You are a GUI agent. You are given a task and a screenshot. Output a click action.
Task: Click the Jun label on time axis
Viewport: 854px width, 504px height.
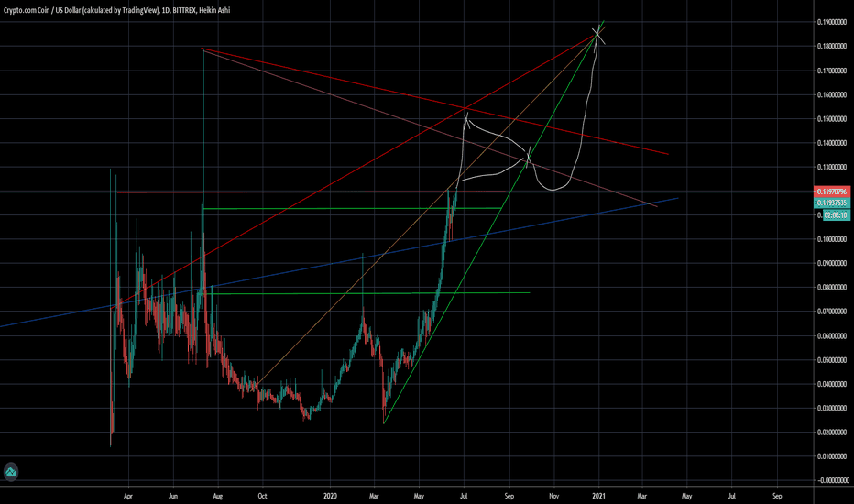173,497
